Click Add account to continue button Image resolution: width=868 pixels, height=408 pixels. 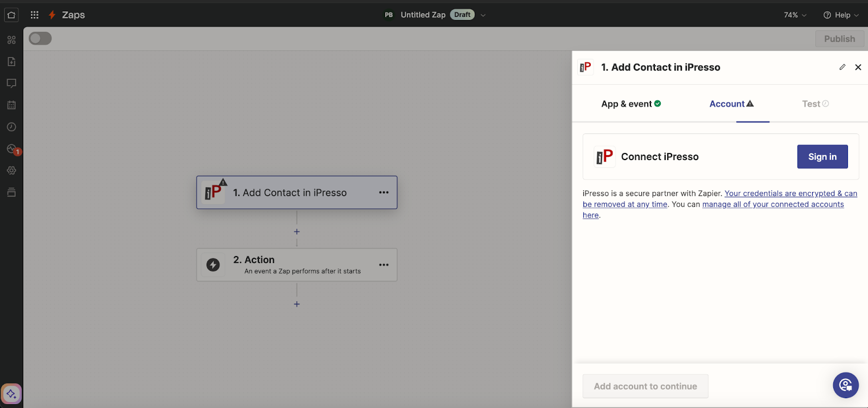646,386
